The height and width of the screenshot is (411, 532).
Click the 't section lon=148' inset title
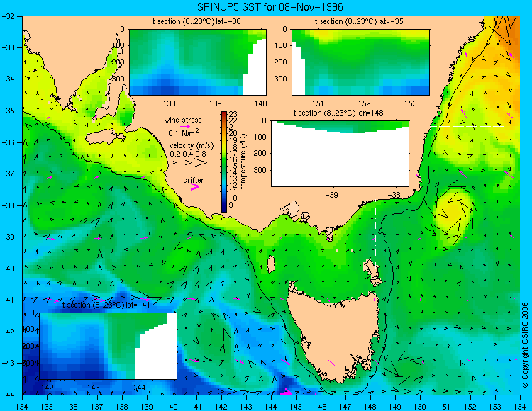click(x=338, y=113)
